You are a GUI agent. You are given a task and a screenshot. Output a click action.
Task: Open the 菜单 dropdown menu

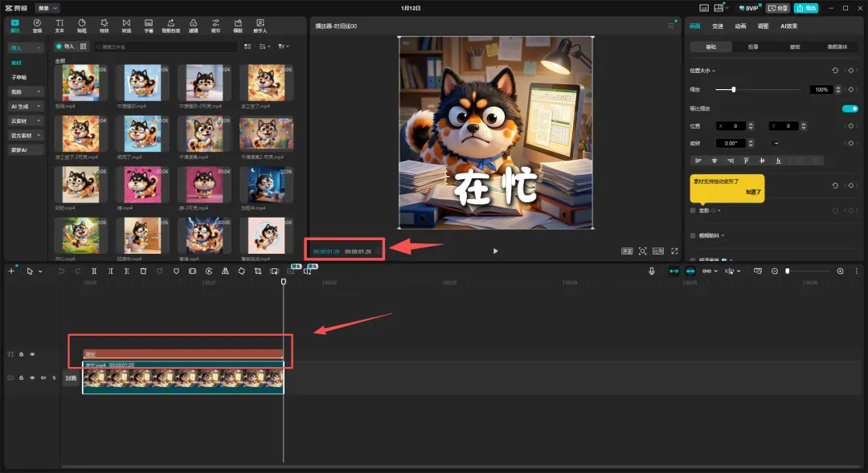click(47, 8)
